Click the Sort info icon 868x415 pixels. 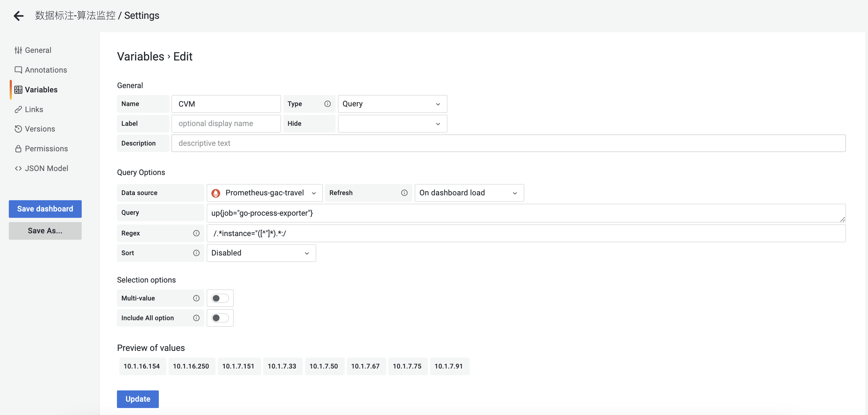(196, 253)
